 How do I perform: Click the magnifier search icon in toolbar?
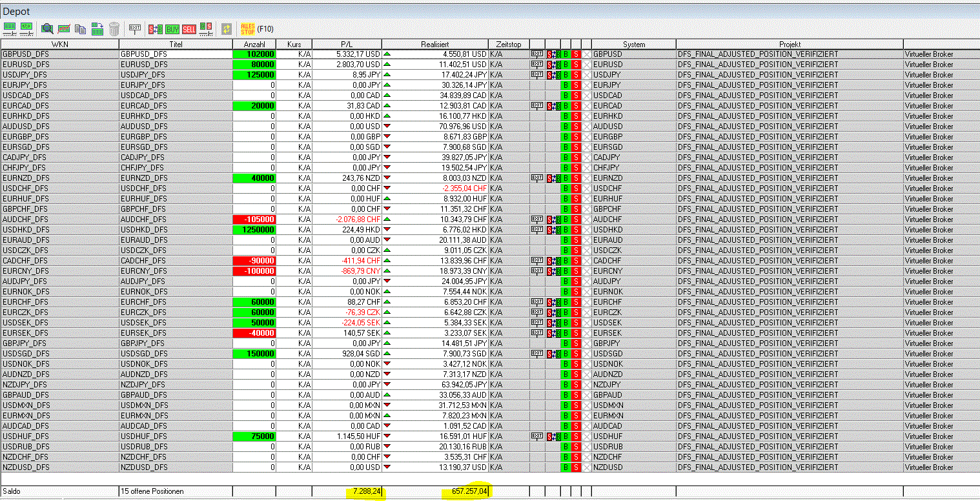47,28
